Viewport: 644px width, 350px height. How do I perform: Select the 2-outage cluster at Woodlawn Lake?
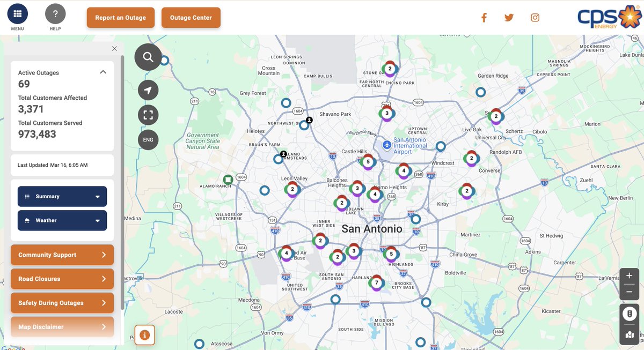[x=341, y=203]
